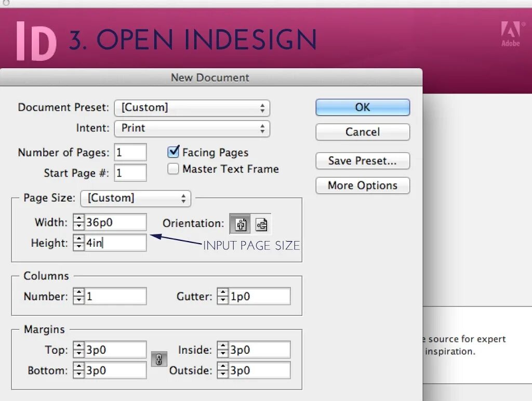Viewport: 532px width, 401px height.
Task: Click the Width field showing 36p0
Action: 115,222
